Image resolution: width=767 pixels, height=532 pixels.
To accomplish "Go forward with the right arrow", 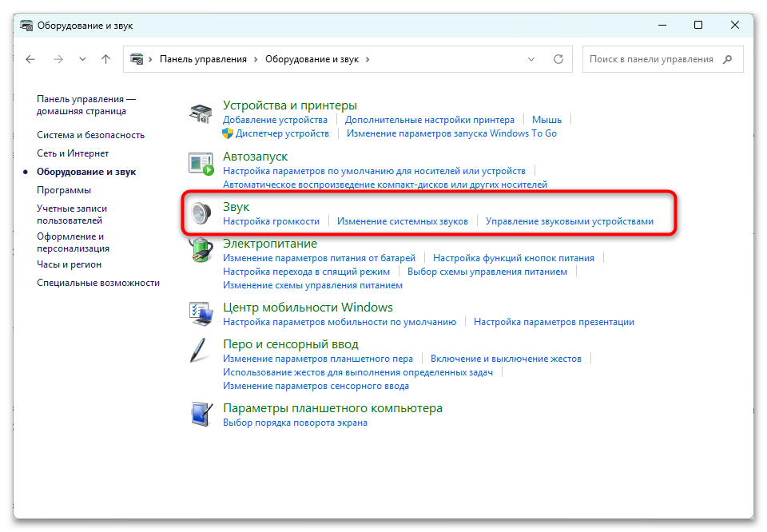I will point(58,59).
